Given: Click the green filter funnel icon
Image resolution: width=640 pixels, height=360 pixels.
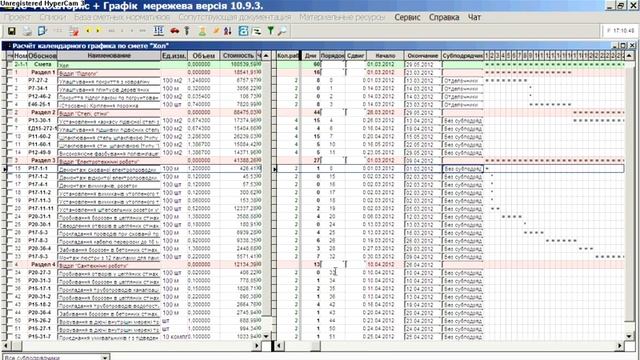Looking at the screenshot, I should (270, 31).
